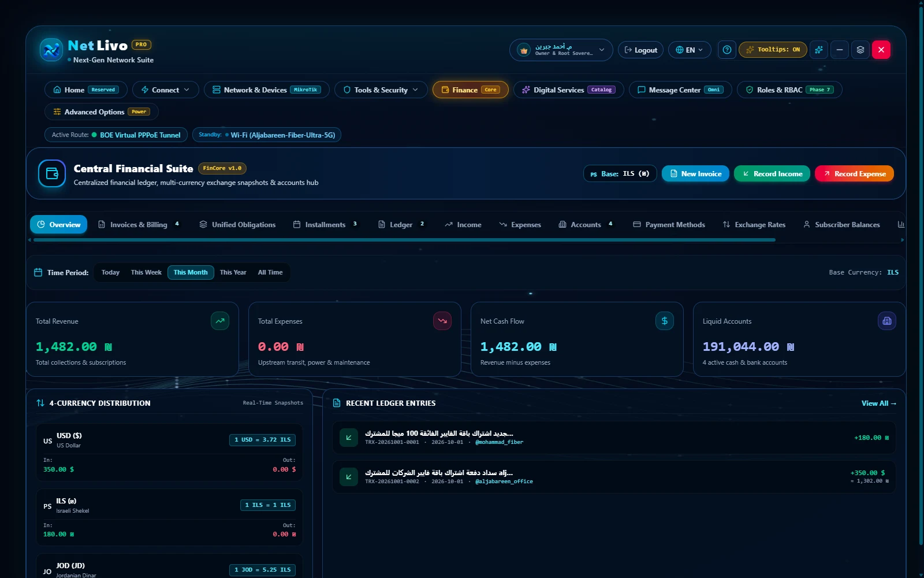Image resolution: width=924 pixels, height=578 pixels.
Task: Click the sparkle effects icon beside Tooltips
Action: (x=819, y=50)
